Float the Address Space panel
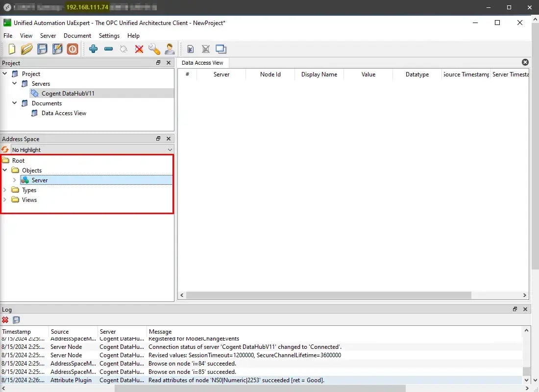The image size is (539, 392). (158, 138)
